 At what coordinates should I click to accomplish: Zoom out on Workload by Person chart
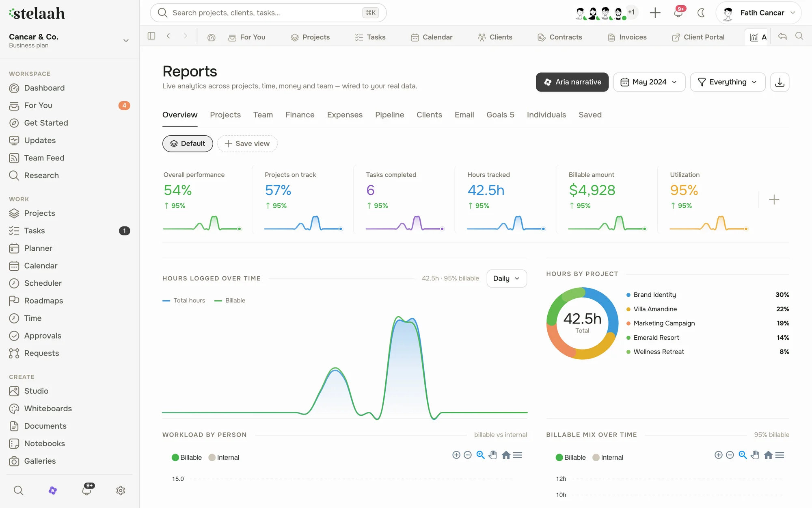coord(468,455)
